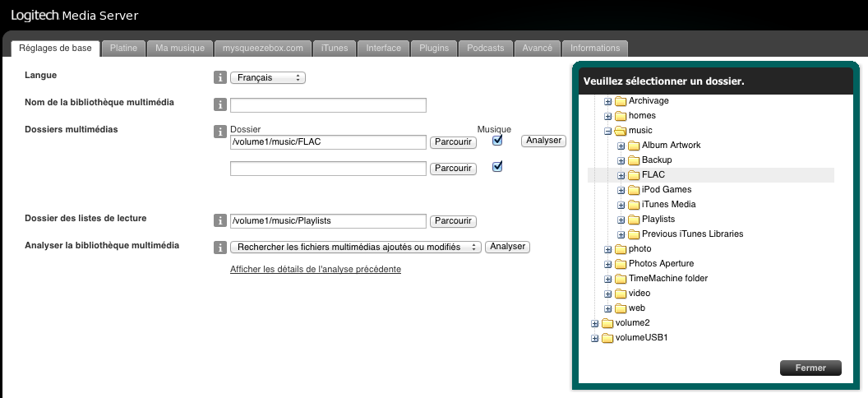Open info icon for Nom de la bibliothèque multimédia
Screen dimensions: 868x398
pos(219,104)
